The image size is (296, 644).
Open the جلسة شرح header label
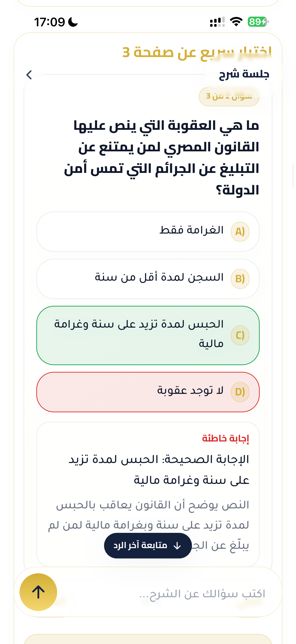(244, 74)
